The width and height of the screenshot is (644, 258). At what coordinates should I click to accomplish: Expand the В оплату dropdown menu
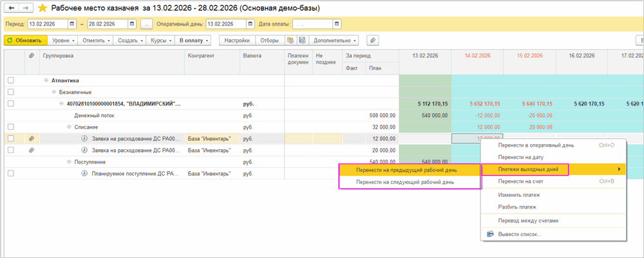(193, 40)
